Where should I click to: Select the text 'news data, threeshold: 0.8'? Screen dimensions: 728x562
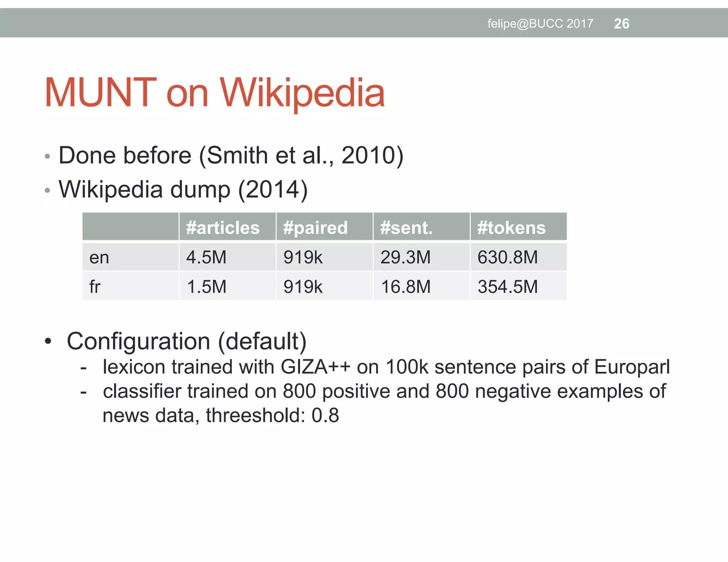221,415
